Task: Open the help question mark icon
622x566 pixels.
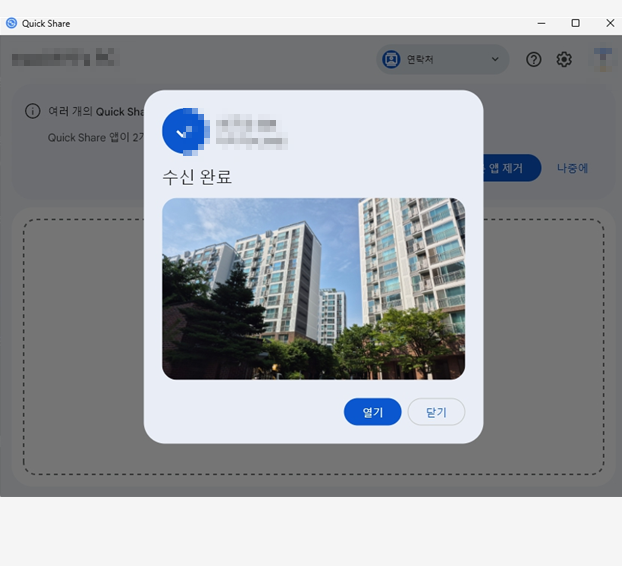Action: point(534,59)
